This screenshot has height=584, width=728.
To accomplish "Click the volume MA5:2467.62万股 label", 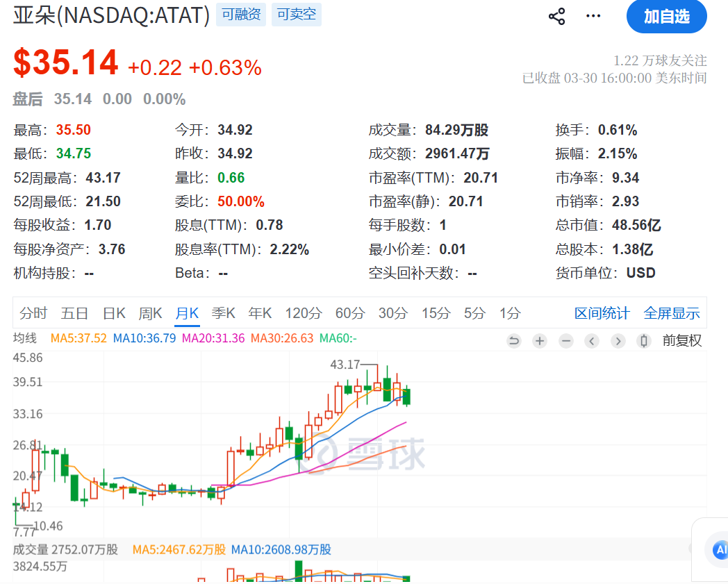I will [x=179, y=550].
